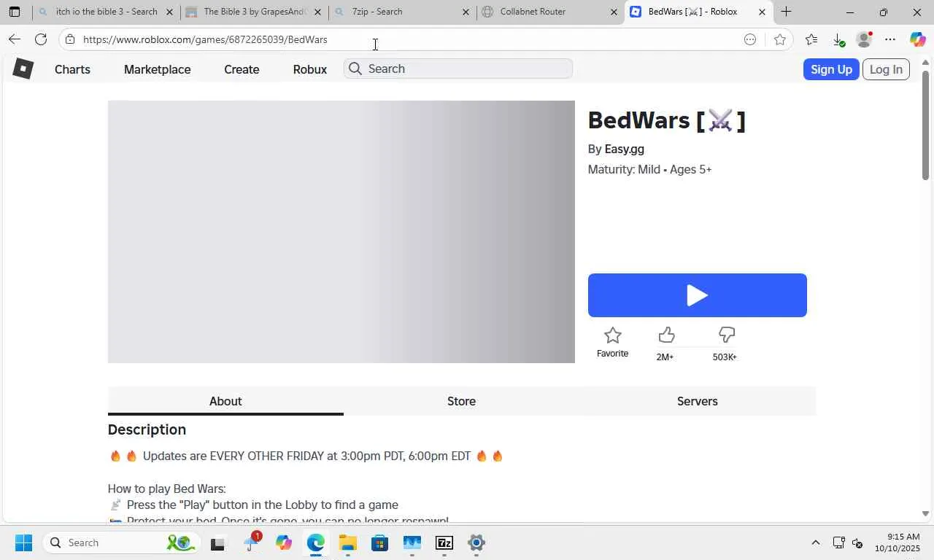This screenshot has height=560, width=934.
Task: Open the Robux page
Action: click(310, 69)
